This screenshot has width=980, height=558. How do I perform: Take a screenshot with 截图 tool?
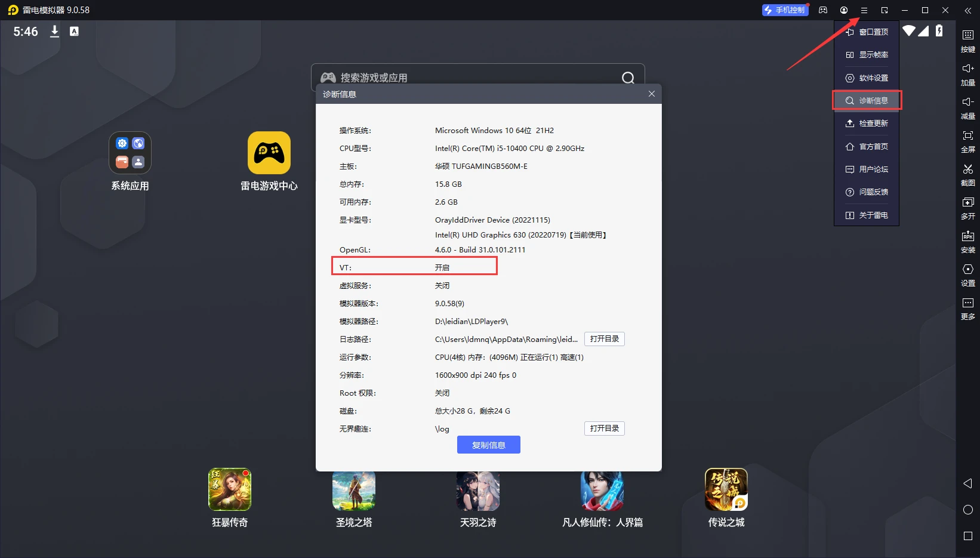pos(968,174)
